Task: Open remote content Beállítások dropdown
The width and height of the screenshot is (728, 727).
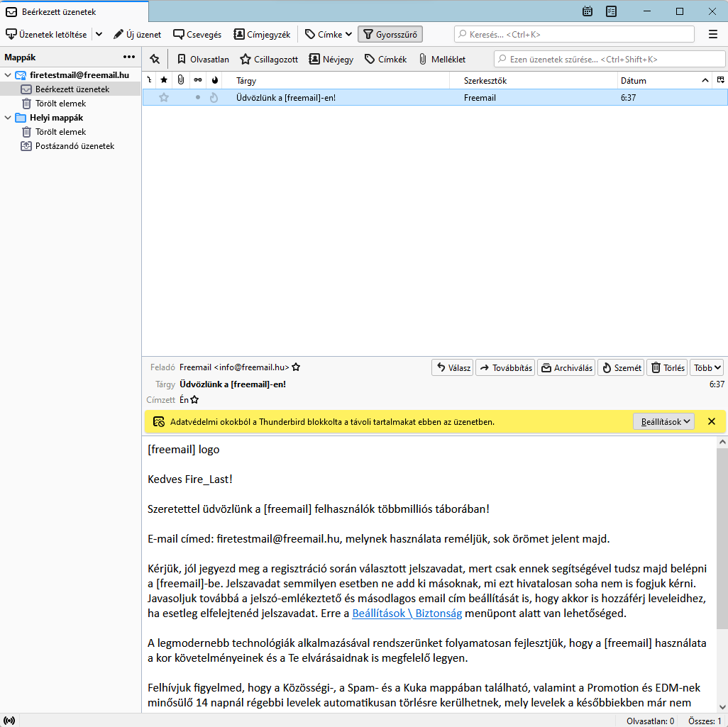Action: point(664,421)
